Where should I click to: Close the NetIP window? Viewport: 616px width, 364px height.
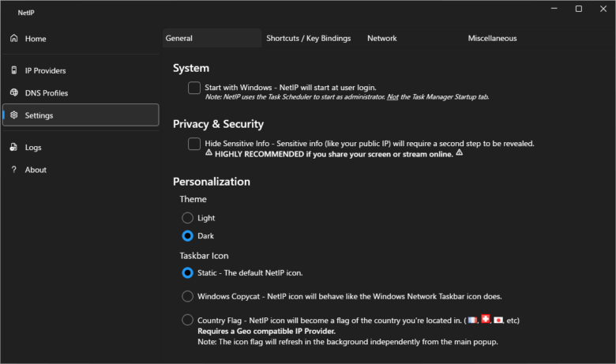[603, 9]
